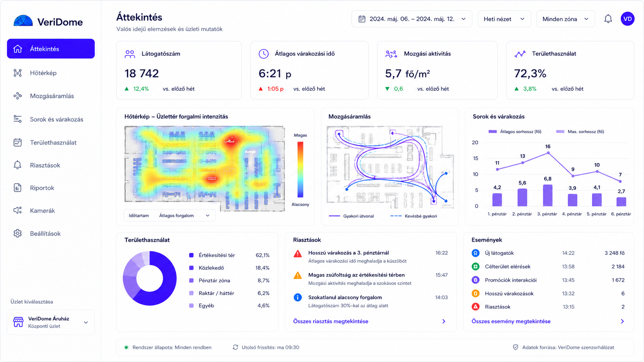644x362 pixels.
Task: Toggle Kevésbé gyakori route legend
Action: [414, 216]
